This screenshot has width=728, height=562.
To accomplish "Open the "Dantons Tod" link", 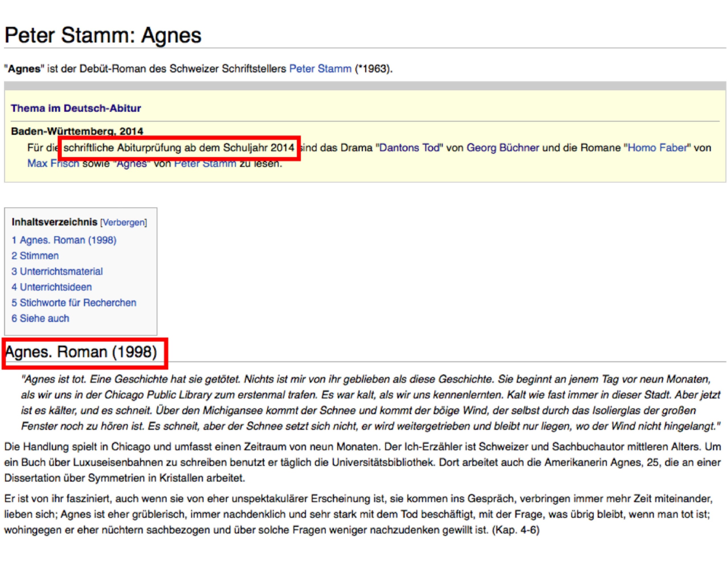I will [x=409, y=147].
